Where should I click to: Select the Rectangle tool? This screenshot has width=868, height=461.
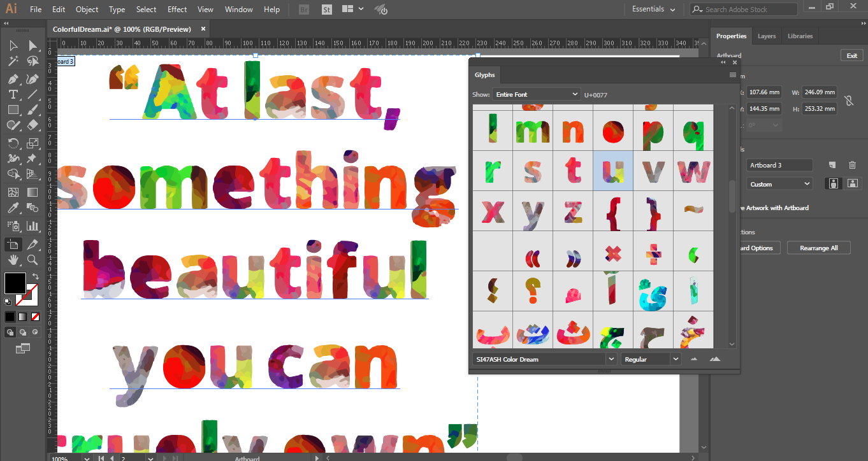tap(13, 110)
